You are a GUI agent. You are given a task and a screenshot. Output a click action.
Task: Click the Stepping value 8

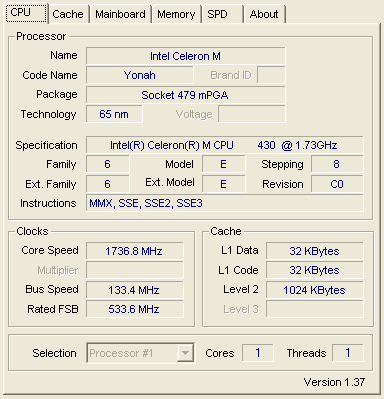click(x=337, y=164)
